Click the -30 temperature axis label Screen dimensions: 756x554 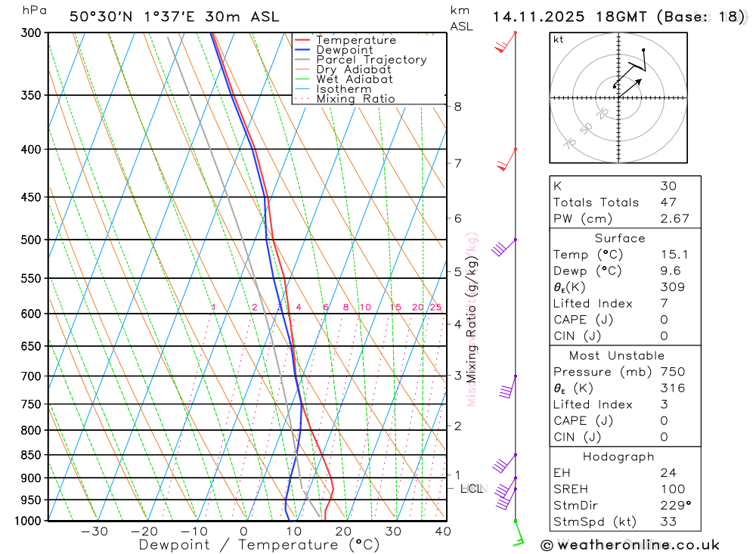coord(94,531)
